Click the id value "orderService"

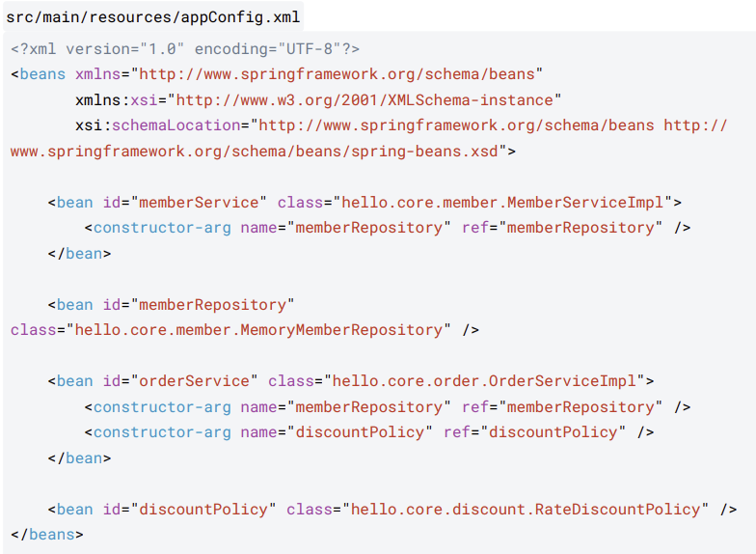pos(195,381)
